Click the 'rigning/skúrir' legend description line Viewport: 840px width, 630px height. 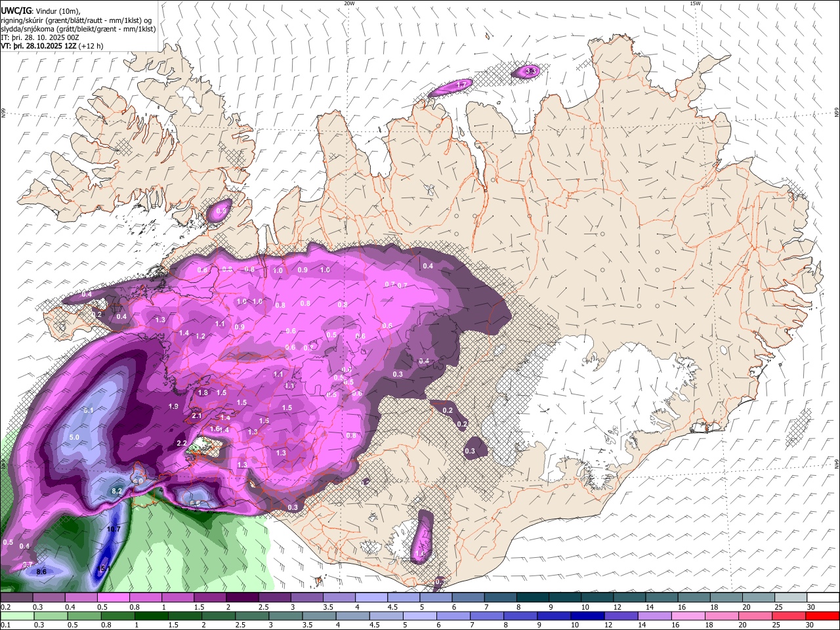pos(77,20)
